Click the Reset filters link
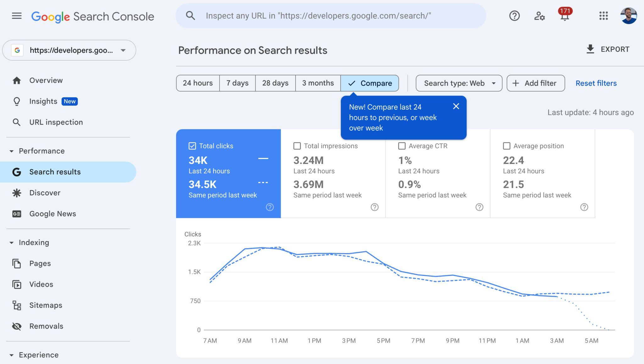Image resolution: width=644 pixels, height=364 pixels. pyautogui.click(x=596, y=83)
